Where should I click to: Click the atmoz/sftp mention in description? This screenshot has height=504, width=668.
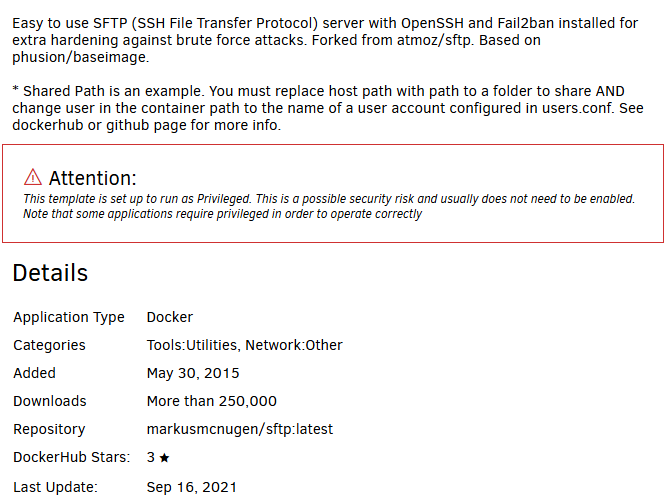[x=435, y=40]
